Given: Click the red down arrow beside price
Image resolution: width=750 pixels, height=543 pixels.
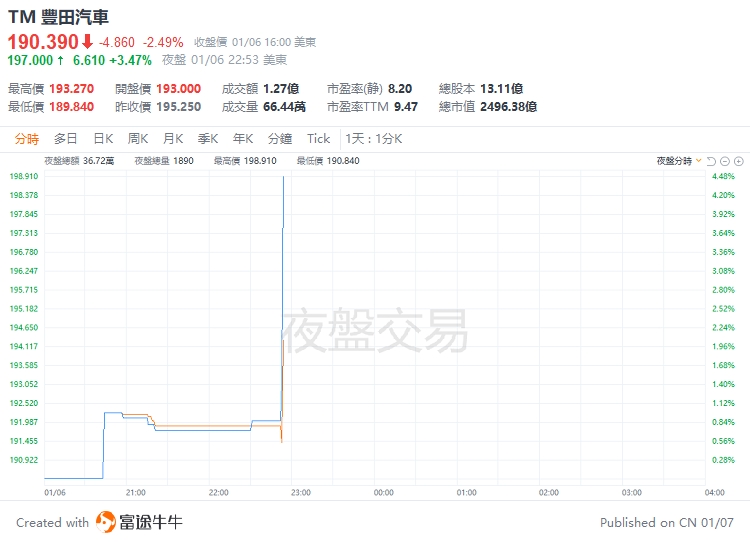Looking at the screenshot, I should point(87,42).
